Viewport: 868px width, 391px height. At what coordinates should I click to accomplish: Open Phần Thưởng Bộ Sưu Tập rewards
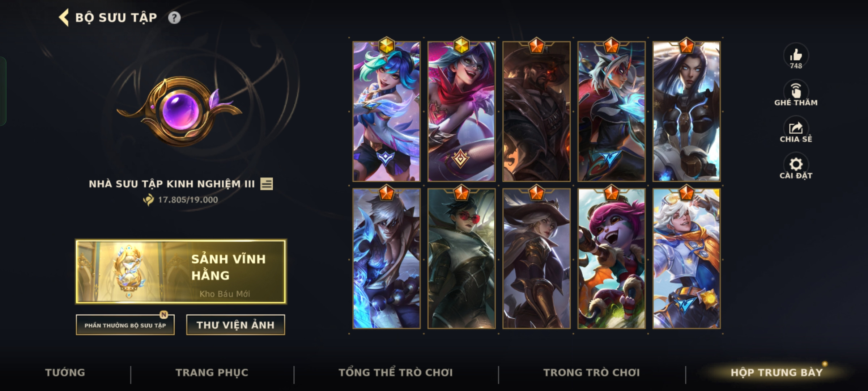coord(125,325)
